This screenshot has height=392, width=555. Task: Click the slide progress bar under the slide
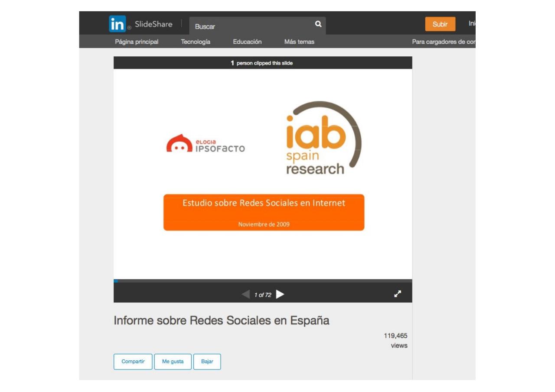[263, 281]
